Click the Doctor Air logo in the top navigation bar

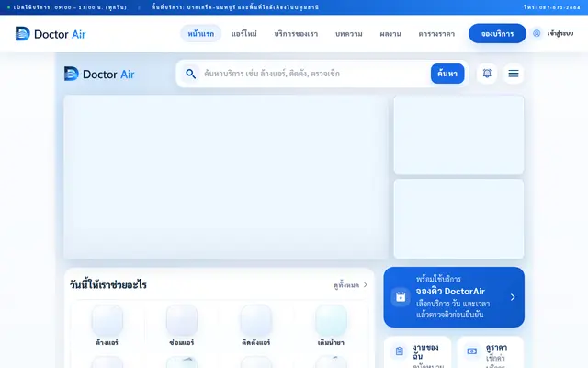tap(51, 34)
